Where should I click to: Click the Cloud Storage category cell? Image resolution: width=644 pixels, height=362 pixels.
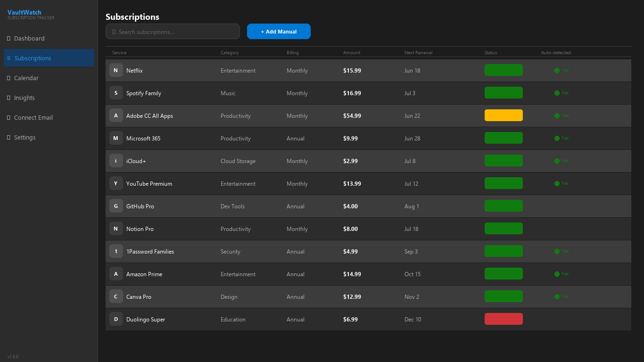point(238,161)
